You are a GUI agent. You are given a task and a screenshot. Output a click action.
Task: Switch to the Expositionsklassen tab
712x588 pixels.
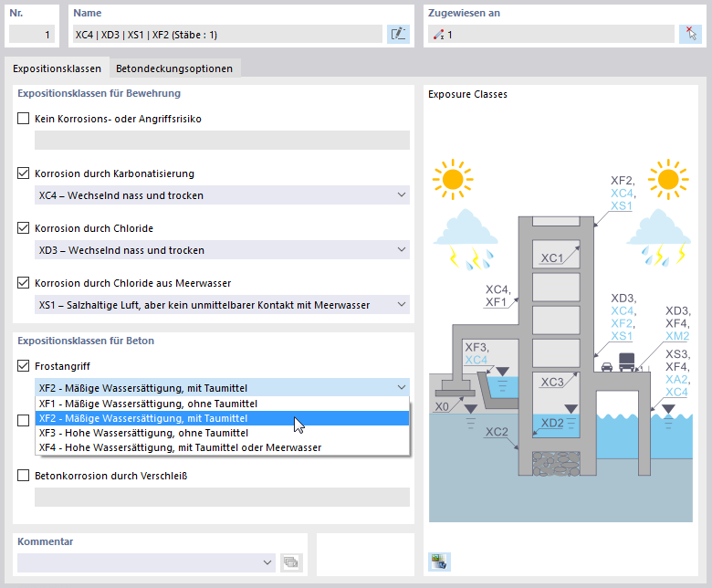coord(57,68)
